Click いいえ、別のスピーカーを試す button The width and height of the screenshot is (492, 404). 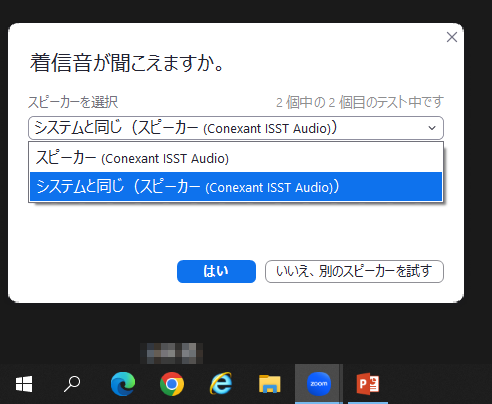point(354,271)
